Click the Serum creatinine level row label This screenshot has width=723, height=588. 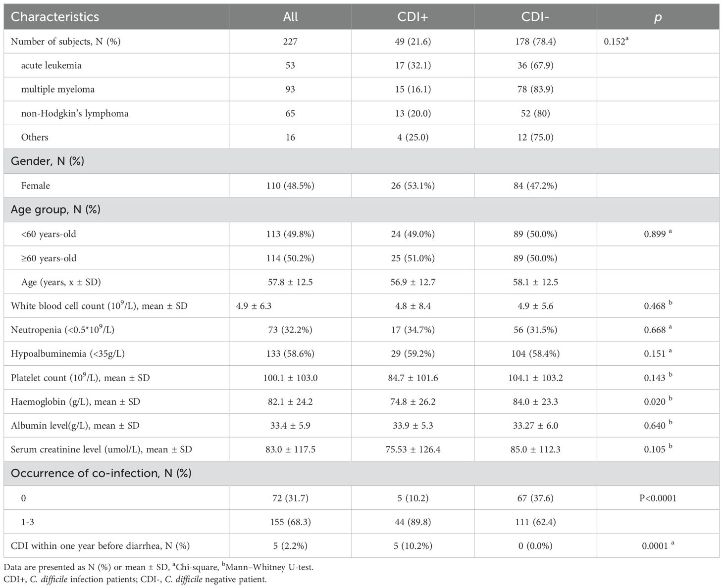pyautogui.click(x=101, y=450)
